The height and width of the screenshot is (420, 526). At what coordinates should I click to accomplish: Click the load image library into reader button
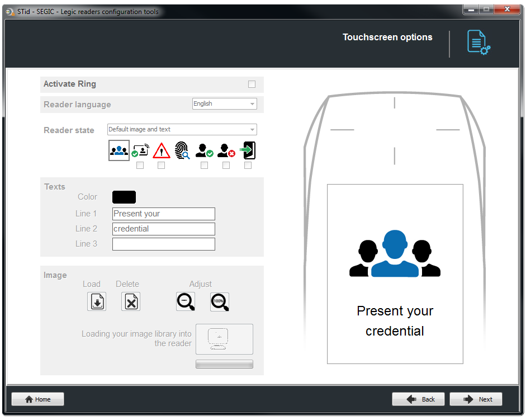coord(224,339)
